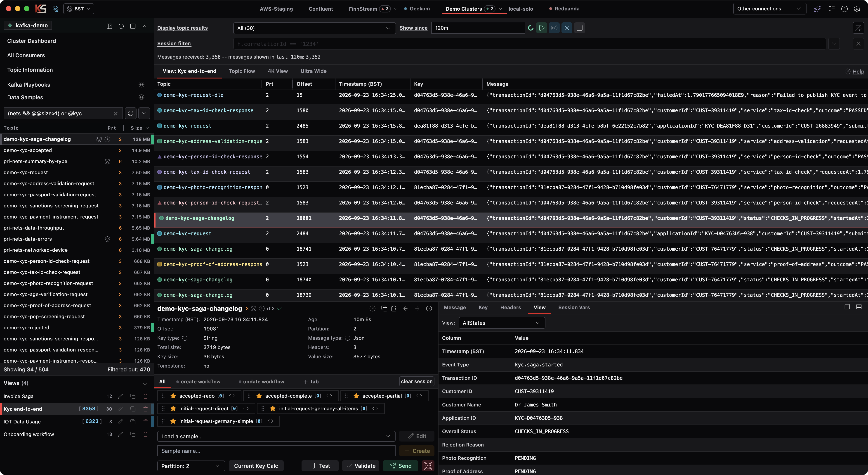Click the square stop button in toolbar
This screenshot has width=868, height=475.
pos(580,28)
